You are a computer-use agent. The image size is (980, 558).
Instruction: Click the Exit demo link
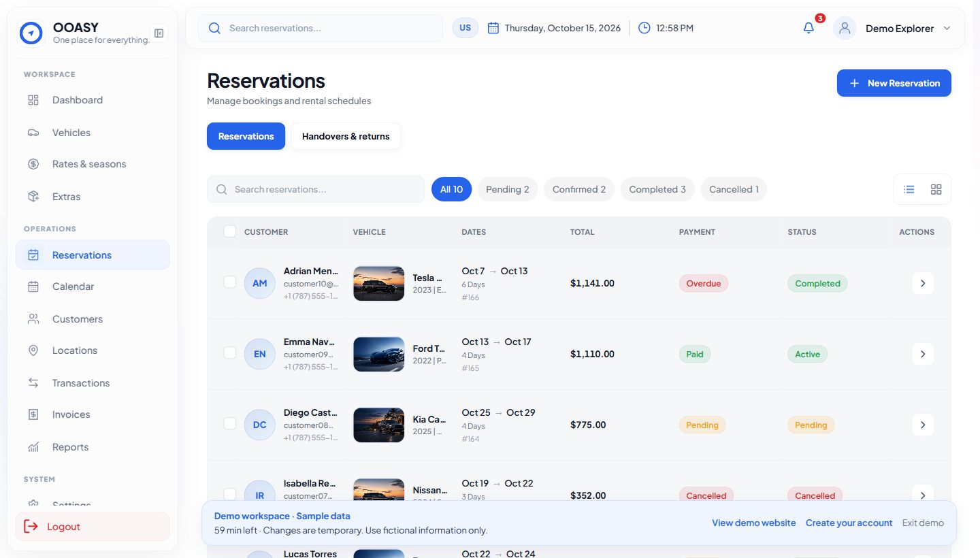tap(923, 523)
